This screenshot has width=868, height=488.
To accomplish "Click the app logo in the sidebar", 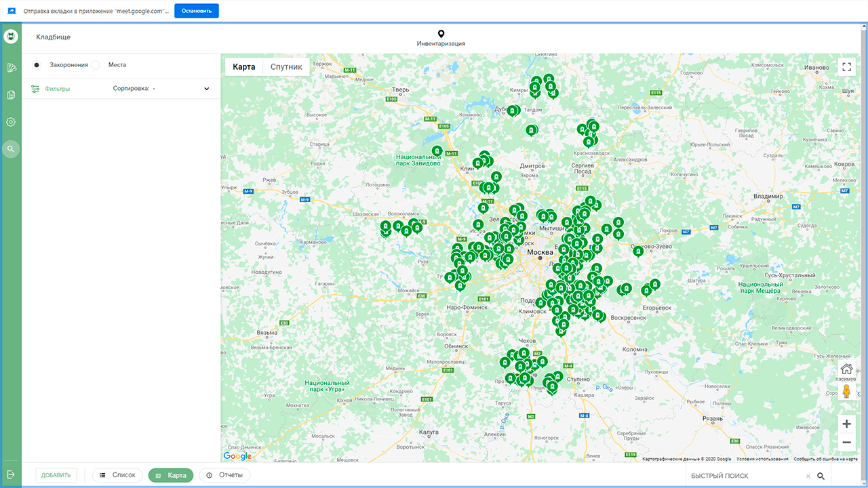I will [x=11, y=37].
